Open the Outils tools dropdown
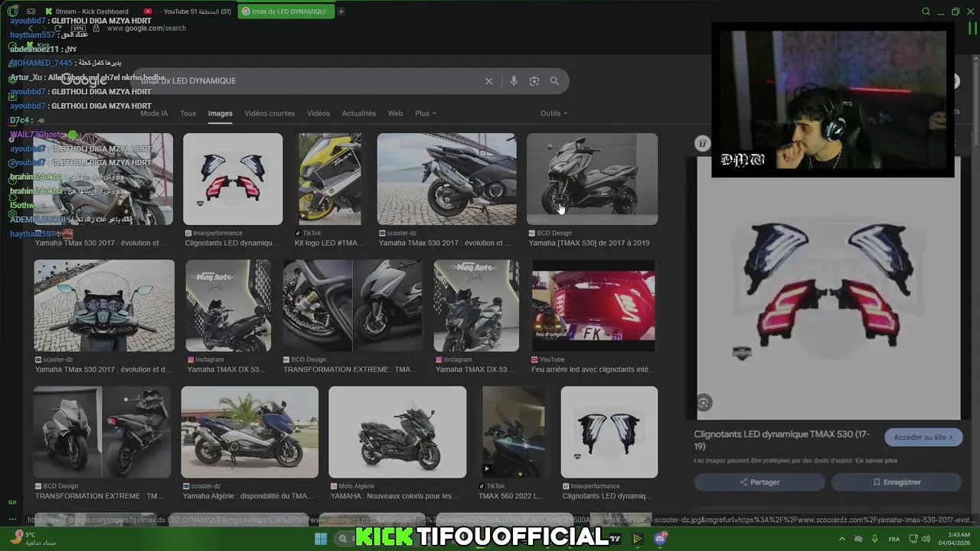 tap(554, 113)
